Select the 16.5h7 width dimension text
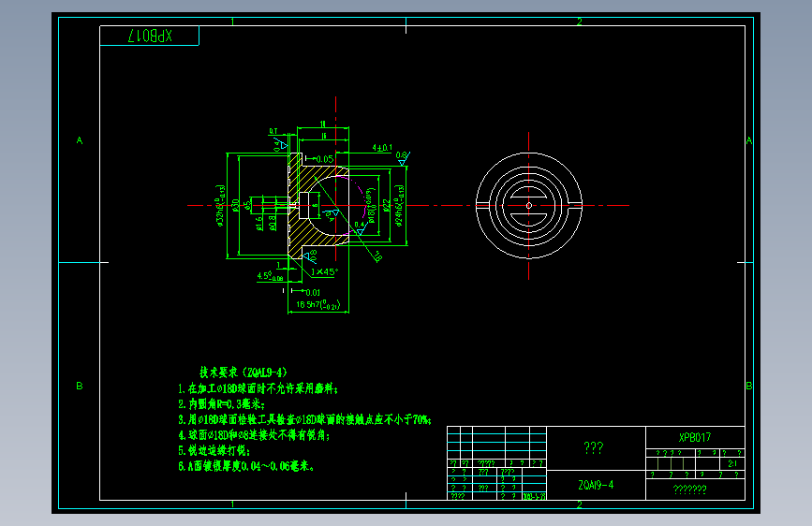 pyautogui.click(x=318, y=304)
